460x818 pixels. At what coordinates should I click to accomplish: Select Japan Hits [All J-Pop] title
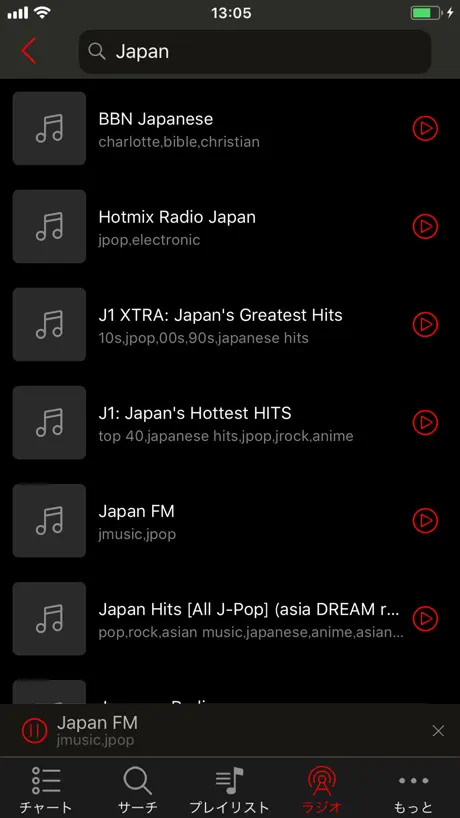249,609
